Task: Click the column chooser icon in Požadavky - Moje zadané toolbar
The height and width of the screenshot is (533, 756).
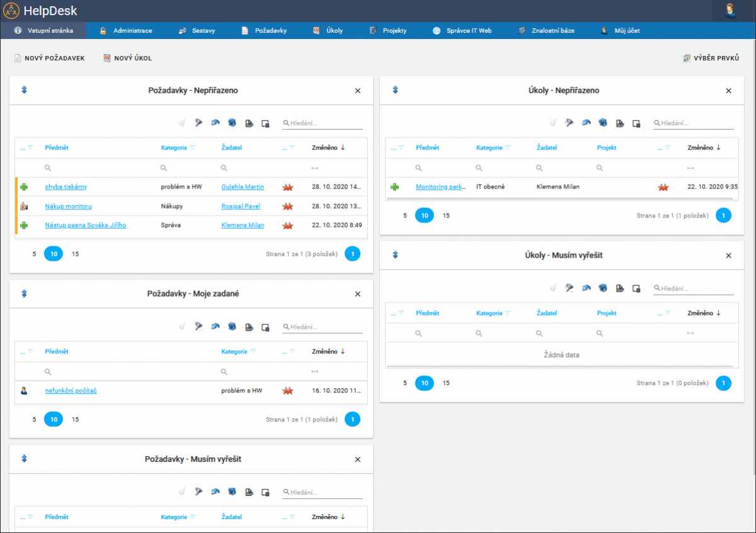Action: click(266, 327)
